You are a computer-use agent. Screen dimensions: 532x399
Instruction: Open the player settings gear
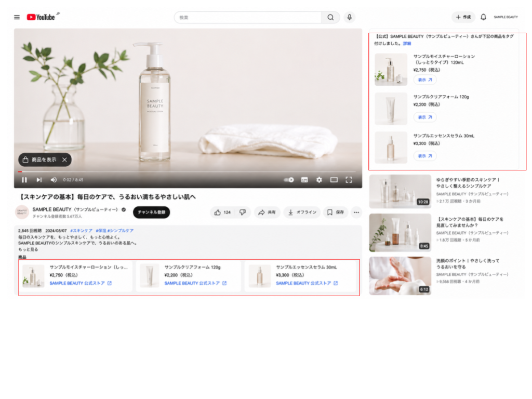point(320,180)
